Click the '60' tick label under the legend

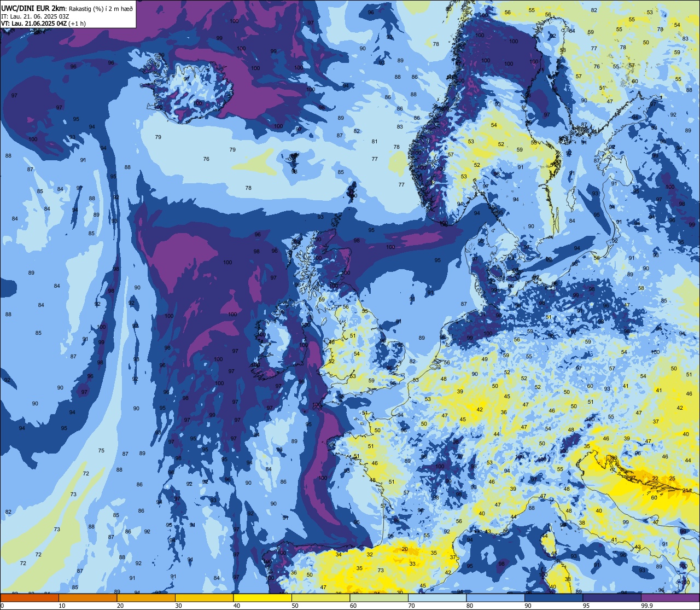pos(353,606)
